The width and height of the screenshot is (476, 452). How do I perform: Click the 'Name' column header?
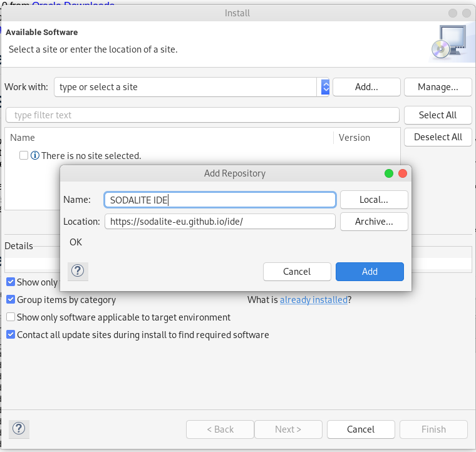coord(23,138)
